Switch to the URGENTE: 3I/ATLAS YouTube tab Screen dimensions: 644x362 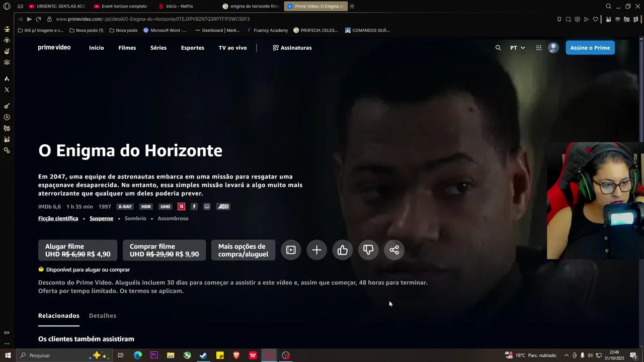click(57, 6)
